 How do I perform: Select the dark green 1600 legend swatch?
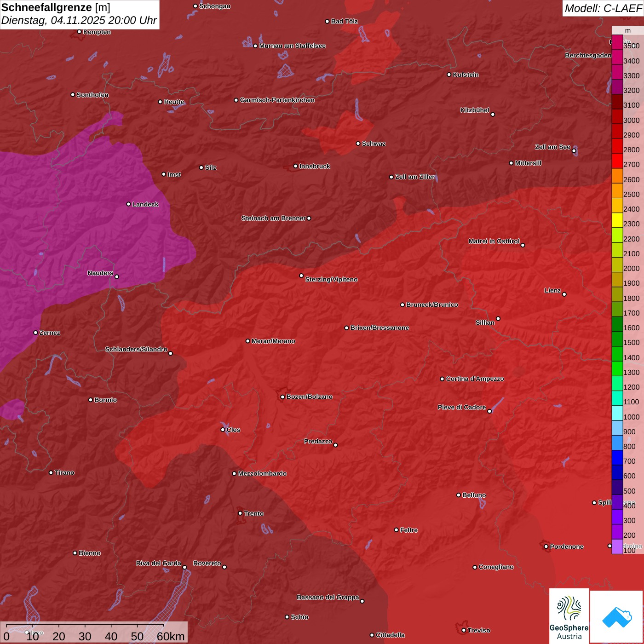[x=617, y=324]
